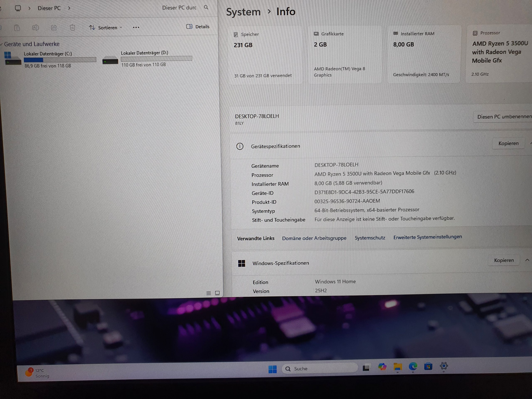This screenshot has height=399, width=532.
Task: Switch Explorer to large thumbnails view
Action: (x=217, y=293)
